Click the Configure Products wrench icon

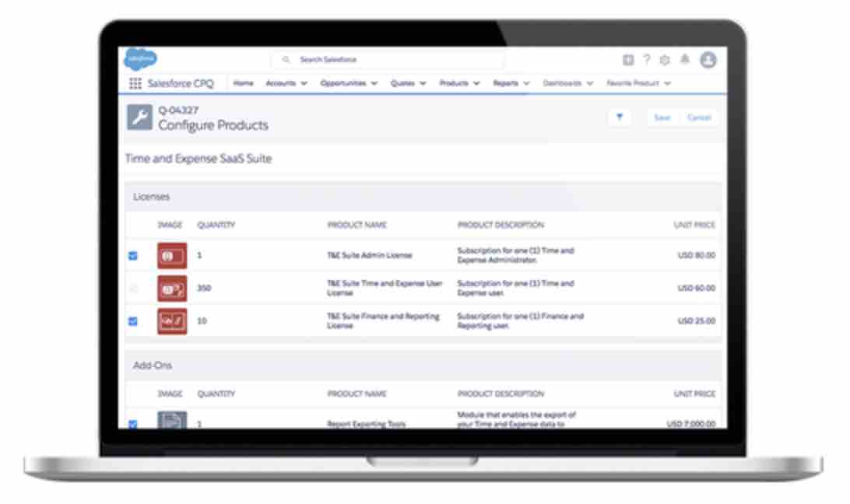pos(139,117)
